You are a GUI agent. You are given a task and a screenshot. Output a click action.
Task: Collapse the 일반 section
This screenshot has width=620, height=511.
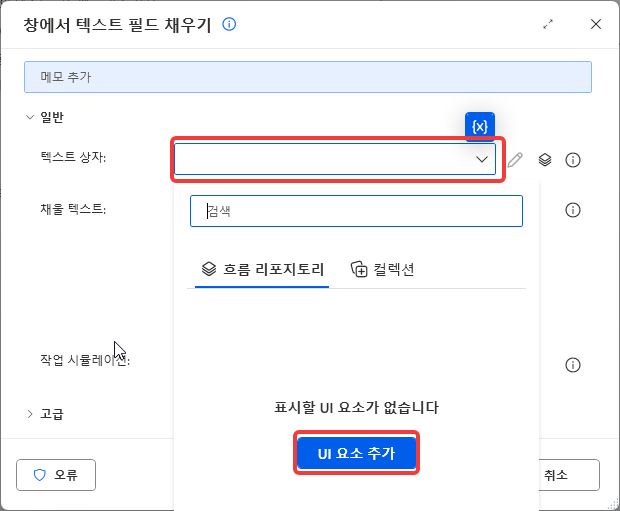pyautogui.click(x=30, y=117)
